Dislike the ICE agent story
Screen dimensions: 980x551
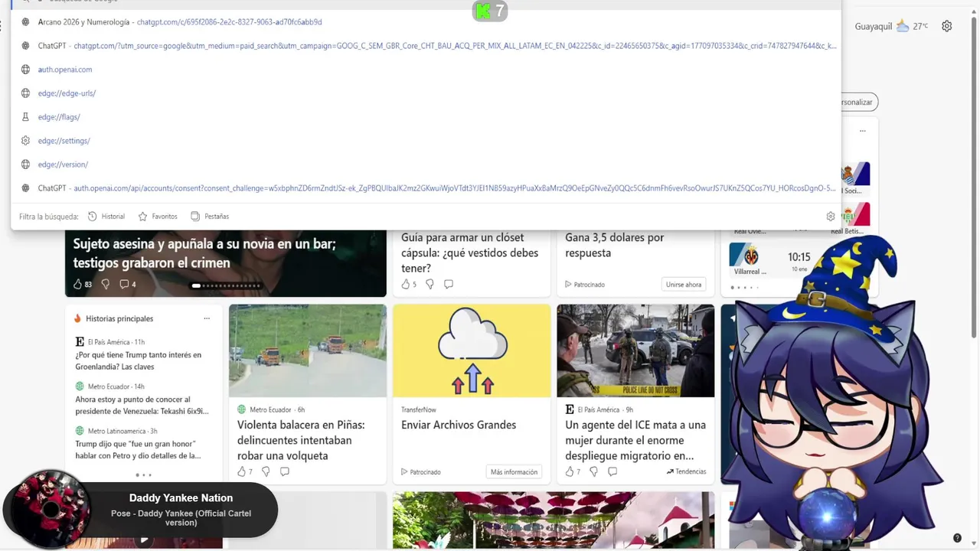593,471
